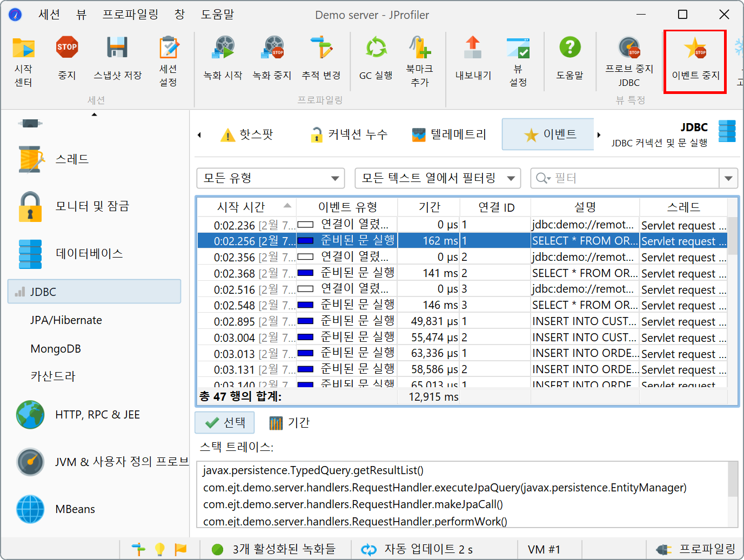Select MongoDB in the sidebar

tap(56, 349)
